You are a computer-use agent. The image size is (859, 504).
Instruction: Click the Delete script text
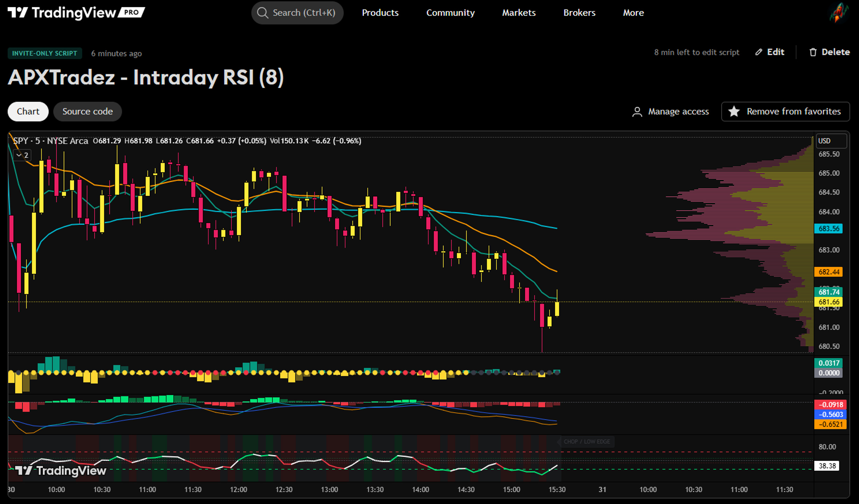pyautogui.click(x=836, y=52)
